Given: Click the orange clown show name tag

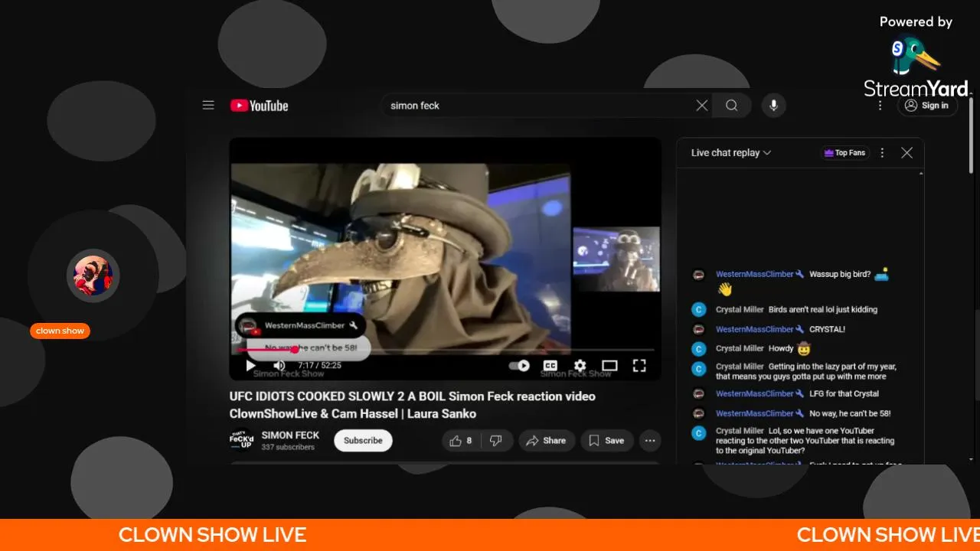Looking at the screenshot, I should click(x=60, y=331).
